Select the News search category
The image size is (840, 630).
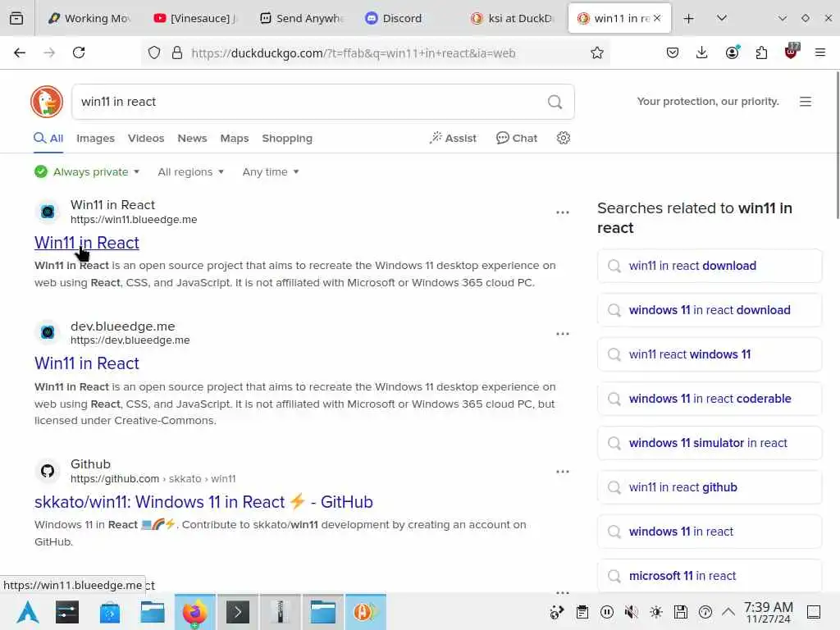click(192, 138)
